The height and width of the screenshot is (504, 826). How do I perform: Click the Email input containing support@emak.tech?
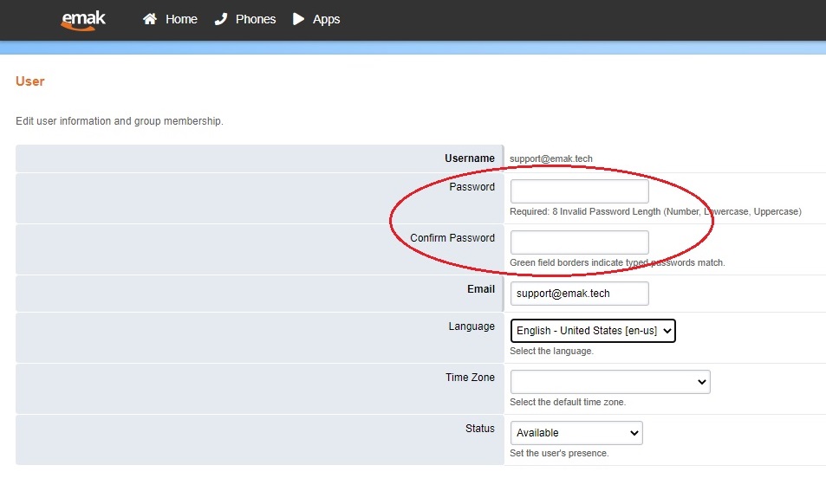coord(579,293)
